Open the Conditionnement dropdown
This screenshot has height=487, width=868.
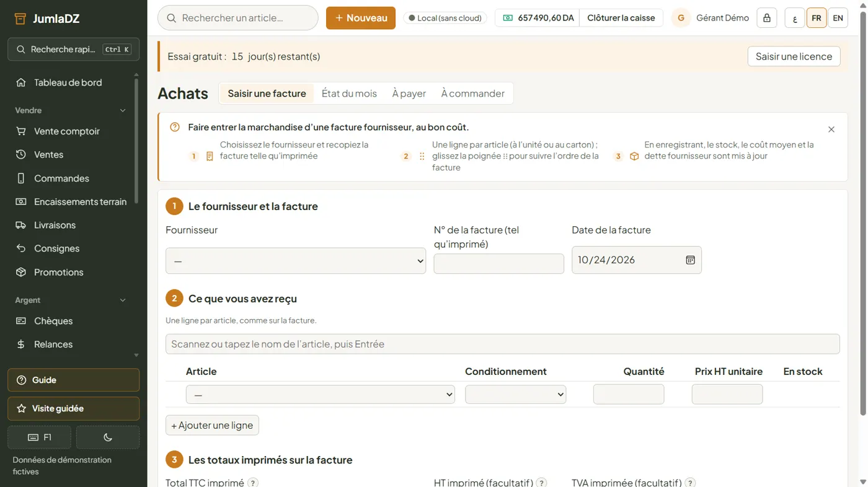515,395
